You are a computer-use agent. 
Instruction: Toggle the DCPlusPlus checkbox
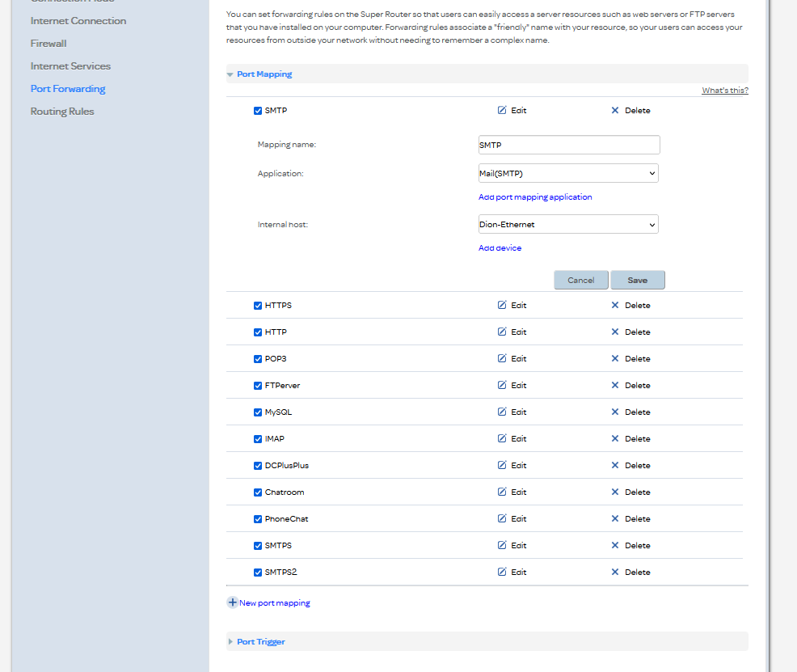[258, 466]
